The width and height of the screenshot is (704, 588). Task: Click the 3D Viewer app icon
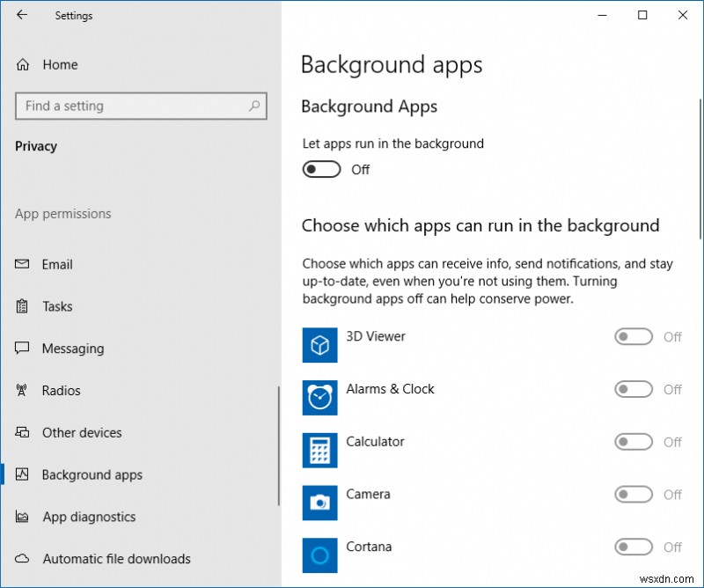click(319, 345)
